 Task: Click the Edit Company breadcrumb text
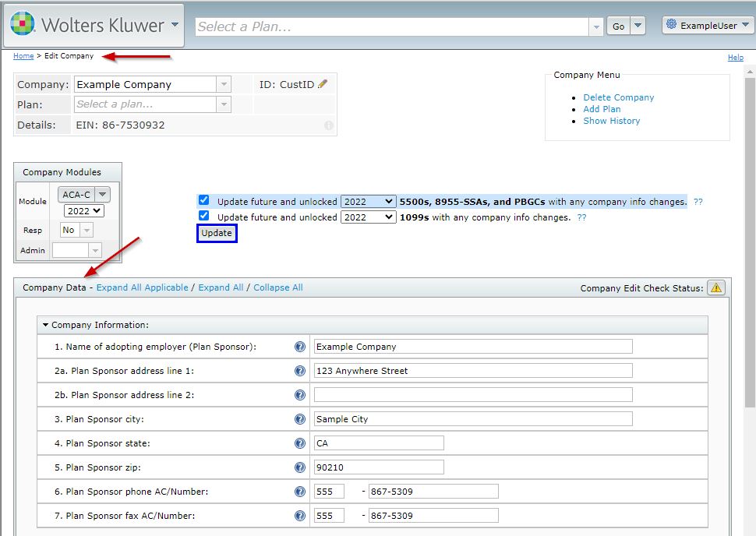coord(69,56)
